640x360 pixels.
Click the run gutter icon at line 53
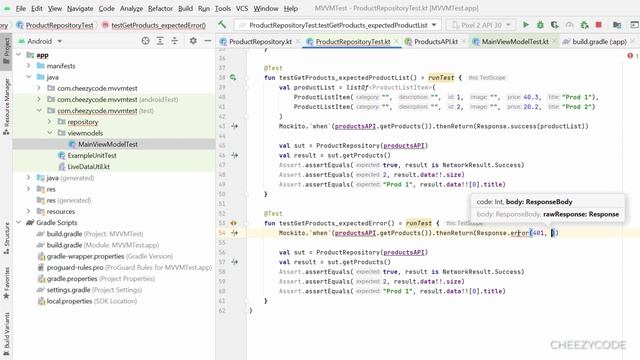click(x=233, y=223)
